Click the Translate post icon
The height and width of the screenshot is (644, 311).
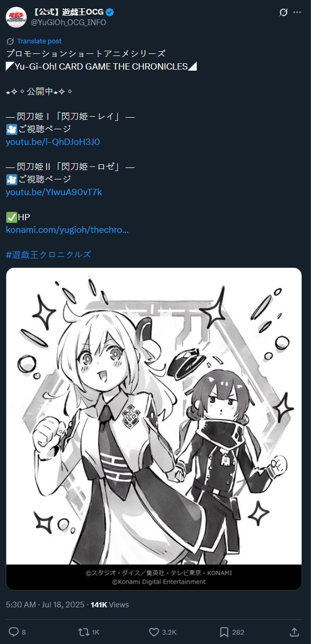click(x=10, y=41)
